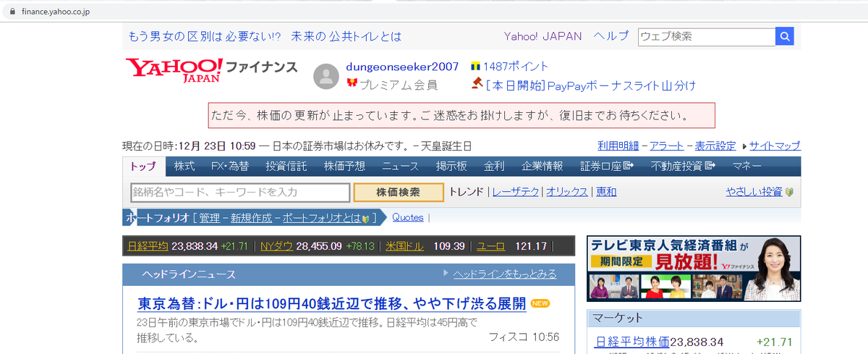Focus the ウェブ検索 input field
The image size is (868, 354).
(707, 36)
